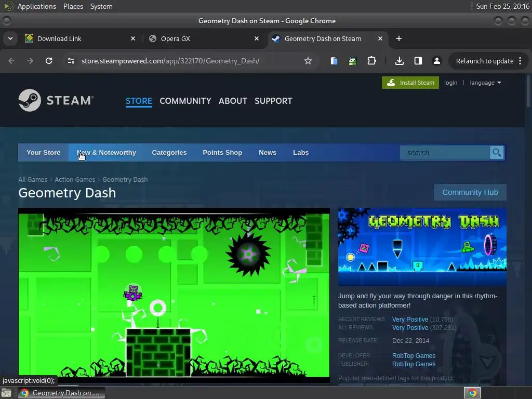Open the COMMUNITY menu
The image size is (532, 399).
tap(185, 101)
